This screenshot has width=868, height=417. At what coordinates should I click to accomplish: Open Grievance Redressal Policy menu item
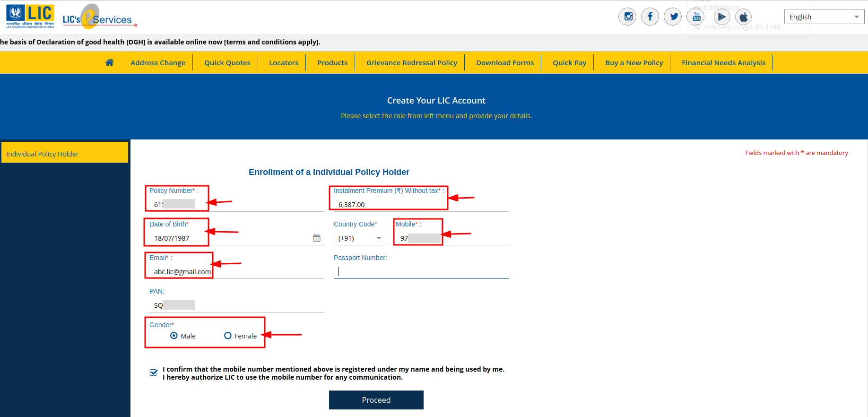[x=412, y=62]
